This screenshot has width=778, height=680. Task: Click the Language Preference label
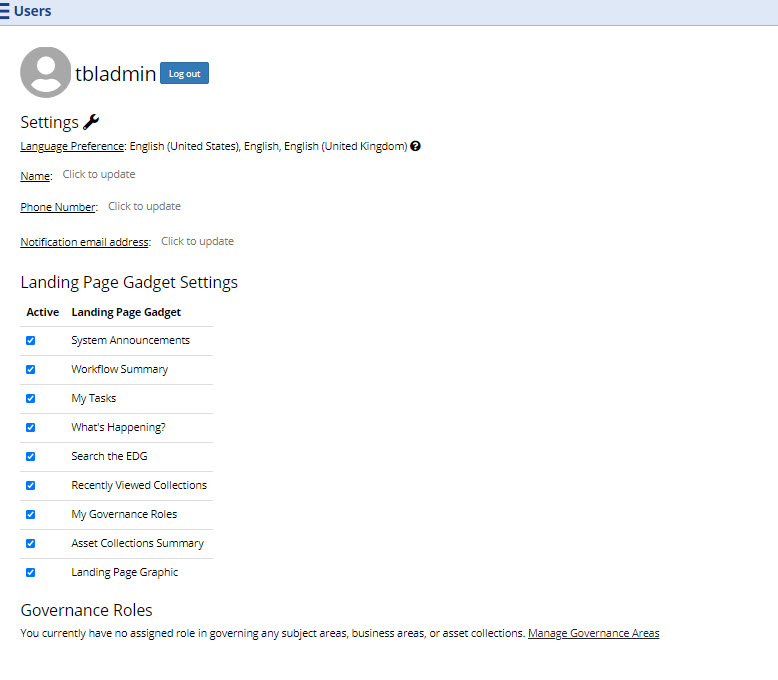(72, 146)
